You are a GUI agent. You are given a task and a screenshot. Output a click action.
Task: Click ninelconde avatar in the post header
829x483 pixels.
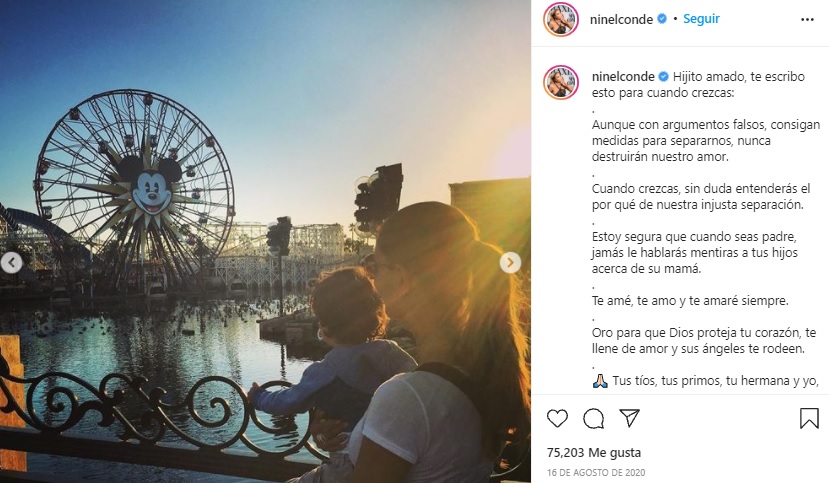coord(561,20)
